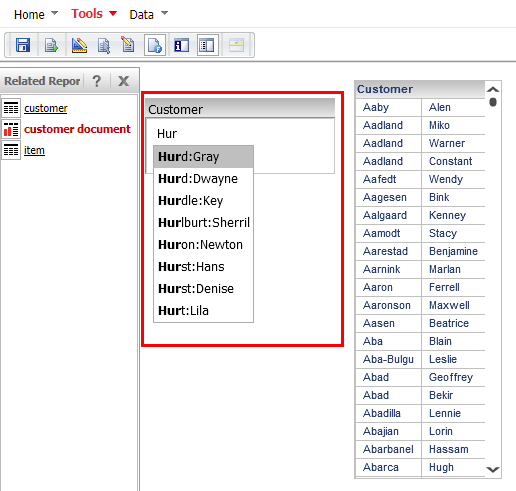Screen dimensions: 516x491
Task: Click the blue info panel icon
Action: tap(181, 45)
